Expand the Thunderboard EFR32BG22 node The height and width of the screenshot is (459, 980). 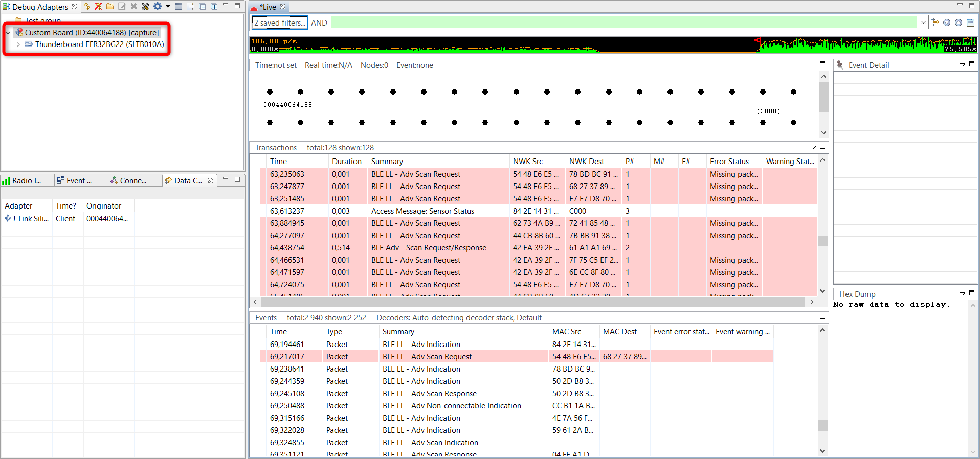coord(18,44)
